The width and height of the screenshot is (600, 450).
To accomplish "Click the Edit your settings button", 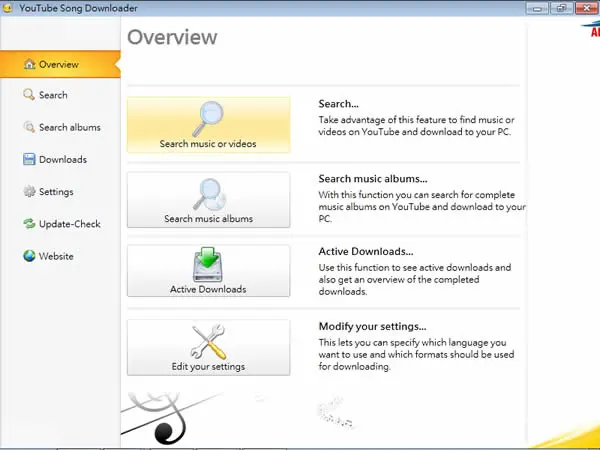I will [209, 347].
